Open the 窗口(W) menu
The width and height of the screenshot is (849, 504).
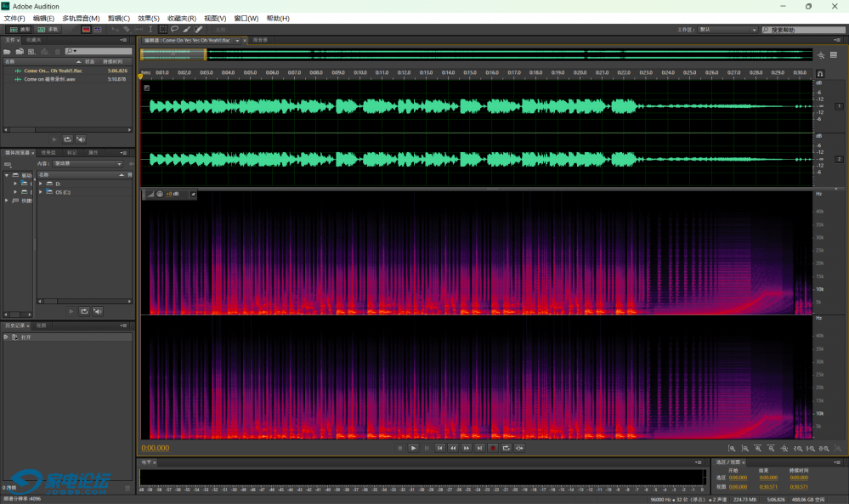pyautogui.click(x=246, y=19)
